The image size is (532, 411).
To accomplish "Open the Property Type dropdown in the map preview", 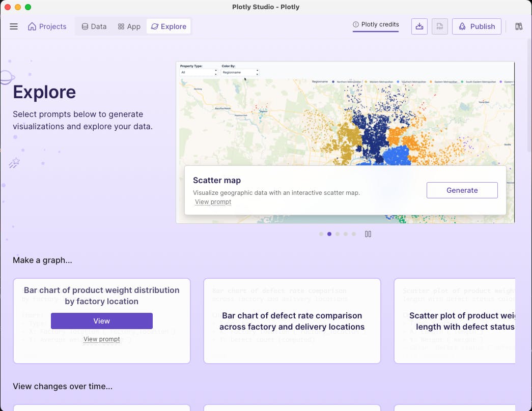I will click(198, 72).
